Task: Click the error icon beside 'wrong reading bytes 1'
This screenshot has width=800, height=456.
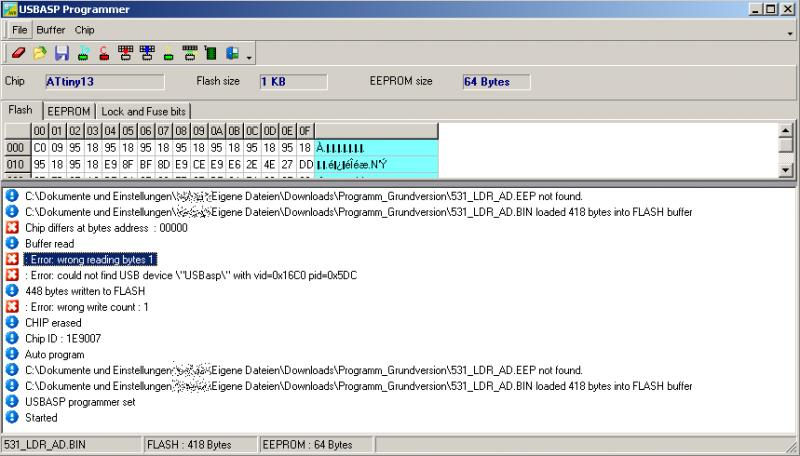Action: (12, 259)
